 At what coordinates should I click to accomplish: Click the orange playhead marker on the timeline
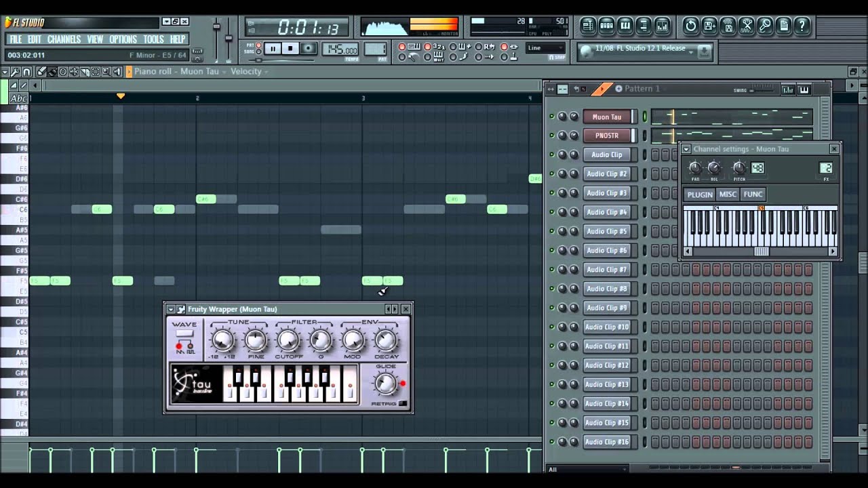pos(120,96)
